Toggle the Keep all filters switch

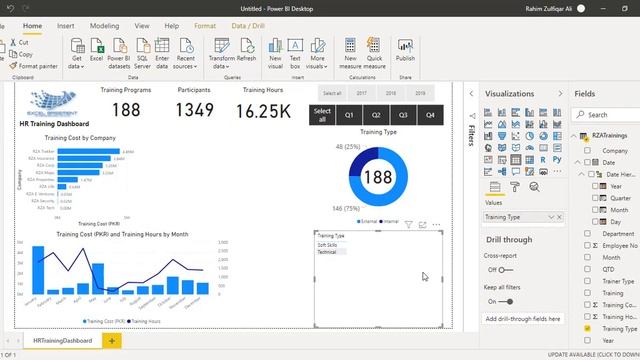click(505, 302)
